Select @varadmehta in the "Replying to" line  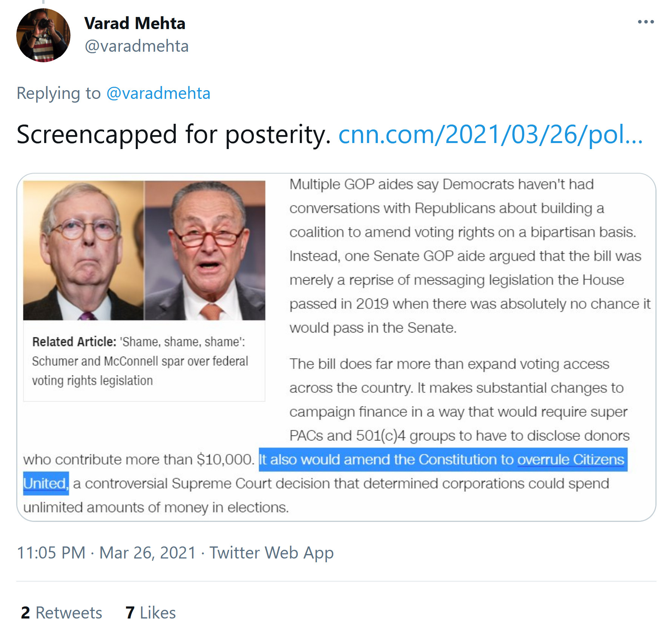(x=158, y=93)
